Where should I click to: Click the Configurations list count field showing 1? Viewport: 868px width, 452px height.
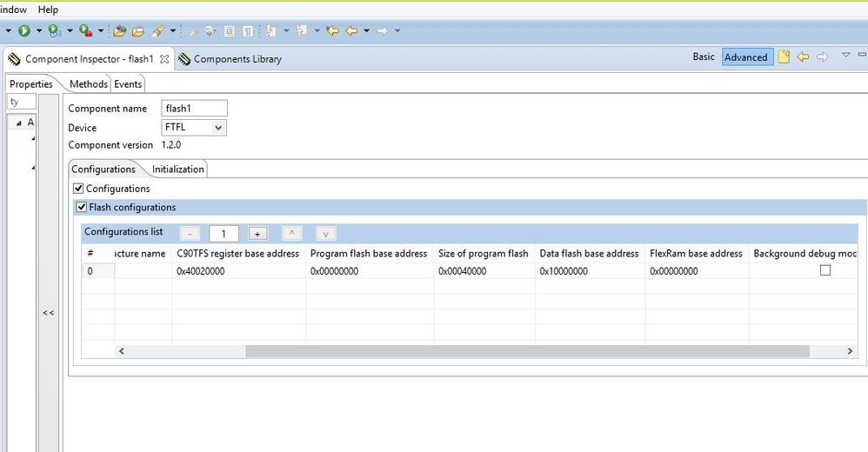pyautogui.click(x=224, y=234)
